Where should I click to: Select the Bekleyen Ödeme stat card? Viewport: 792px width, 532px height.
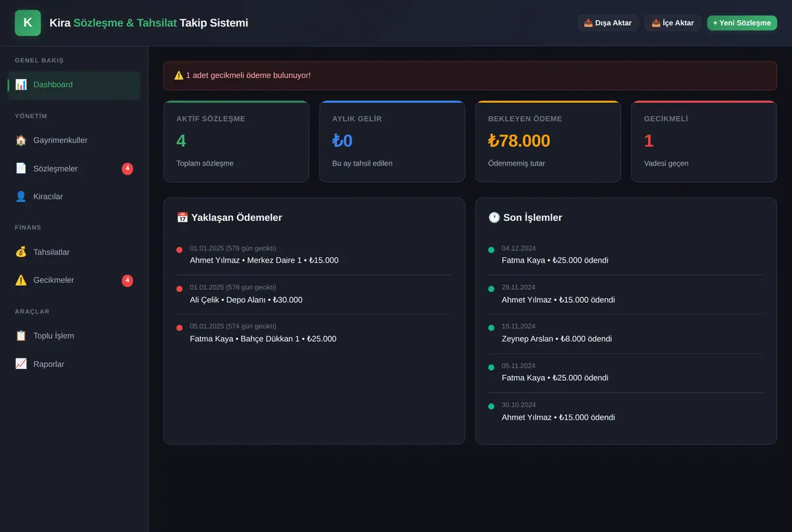tap(548, 141)
